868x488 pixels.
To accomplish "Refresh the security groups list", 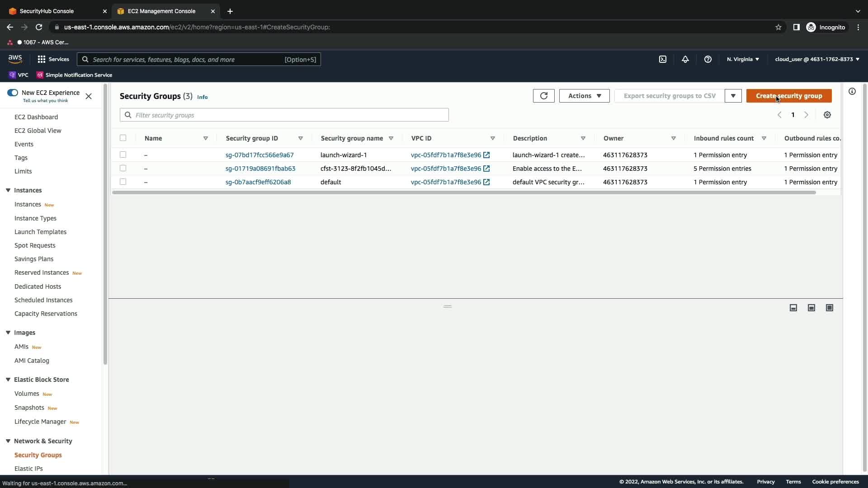I will [543, 96].
